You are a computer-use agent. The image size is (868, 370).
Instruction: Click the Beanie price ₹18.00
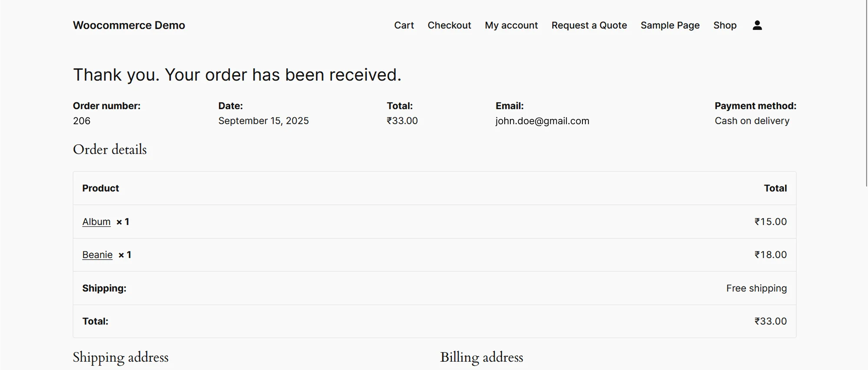pos(770,255)
